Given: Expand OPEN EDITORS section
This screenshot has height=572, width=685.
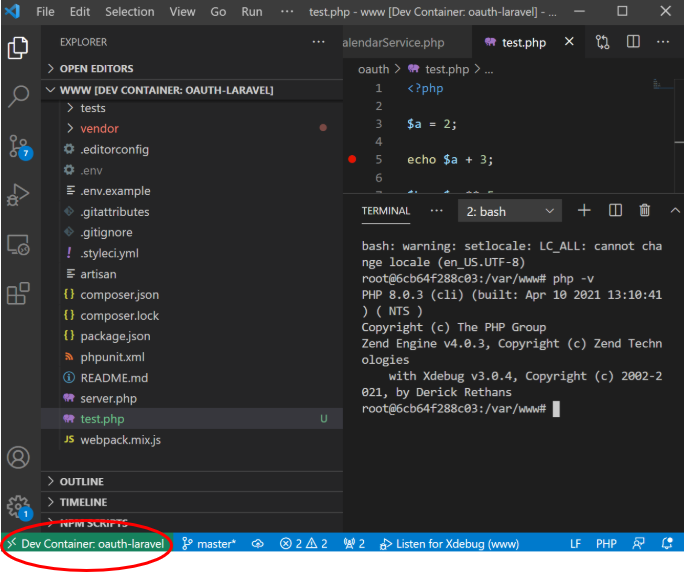Looking at the screenshot, I should pyautogui.click(x=192, y=69).
